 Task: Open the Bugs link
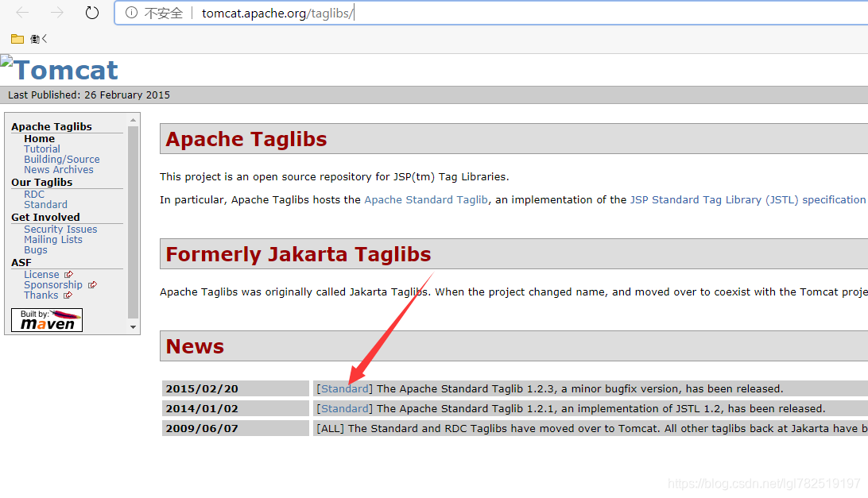point(36,250)
